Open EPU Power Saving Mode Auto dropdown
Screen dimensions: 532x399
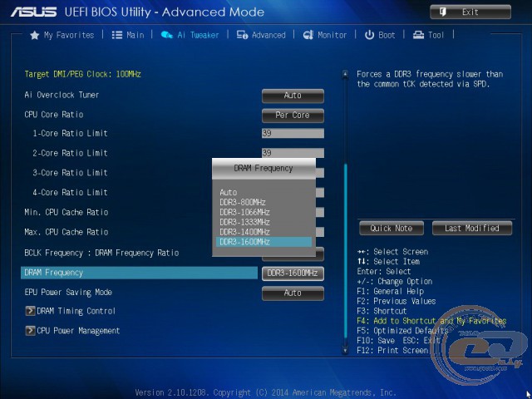tap(293, 293)
